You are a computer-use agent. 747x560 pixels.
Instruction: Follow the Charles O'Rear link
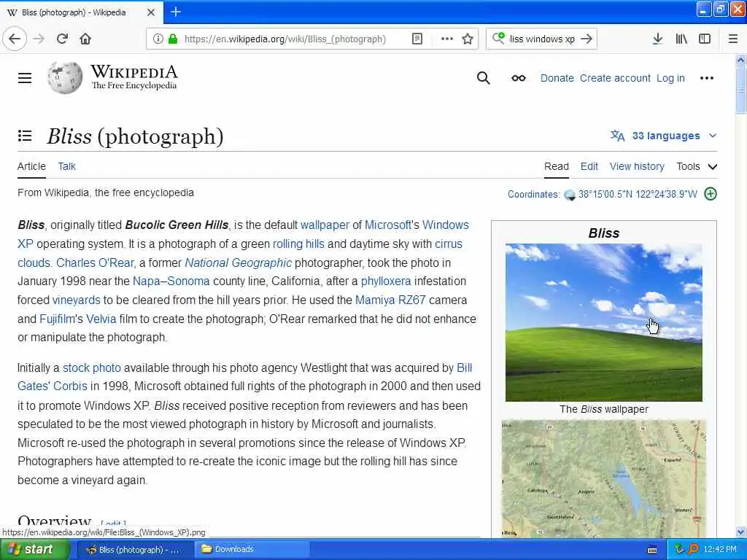point(96,262)
